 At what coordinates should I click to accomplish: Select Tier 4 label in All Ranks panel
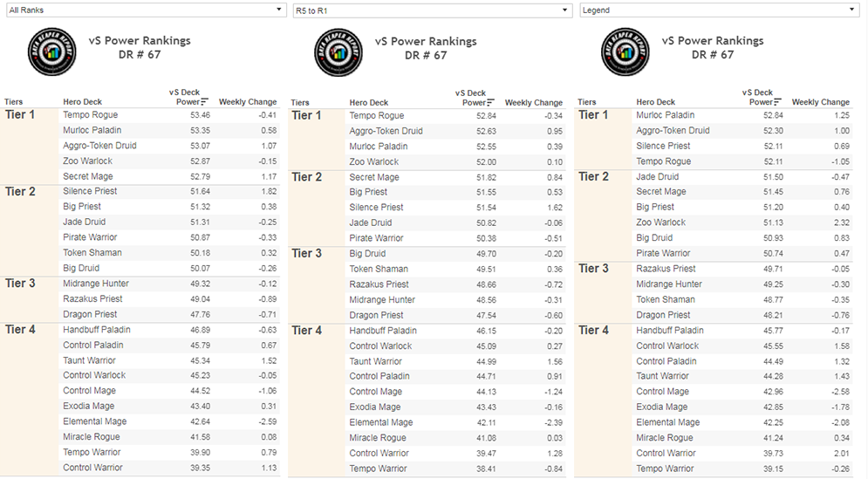[x=20, y=330]
